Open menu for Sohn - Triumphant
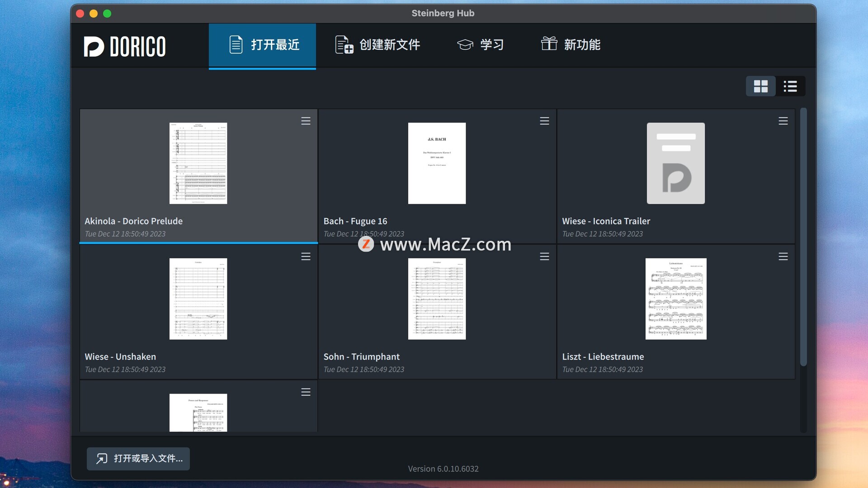This screenshot has width=868, height=488. 544,257
